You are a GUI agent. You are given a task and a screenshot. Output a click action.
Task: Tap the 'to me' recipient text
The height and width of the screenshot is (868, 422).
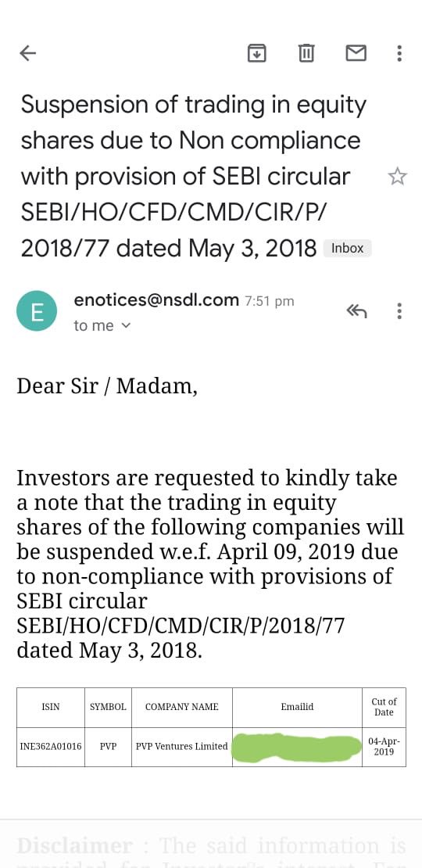point(94,326)
